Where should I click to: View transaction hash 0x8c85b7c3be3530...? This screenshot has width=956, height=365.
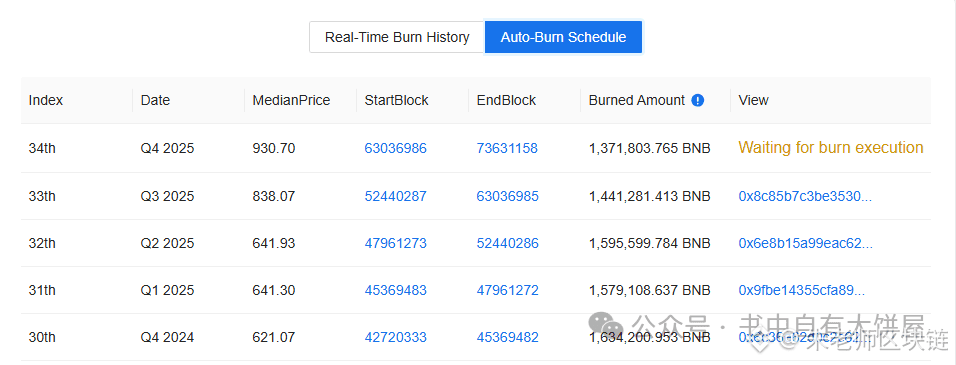[x=805, y=196]
